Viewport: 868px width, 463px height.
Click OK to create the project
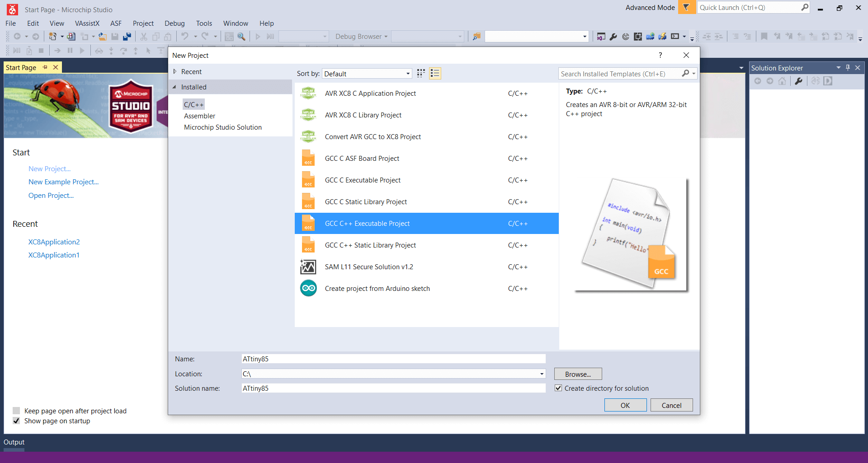point(625,405)
